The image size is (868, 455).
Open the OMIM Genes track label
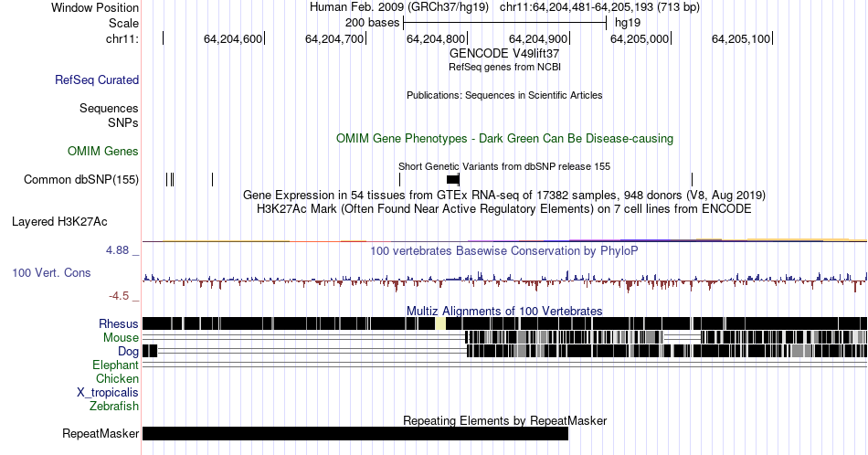click(x=103, y=151)
